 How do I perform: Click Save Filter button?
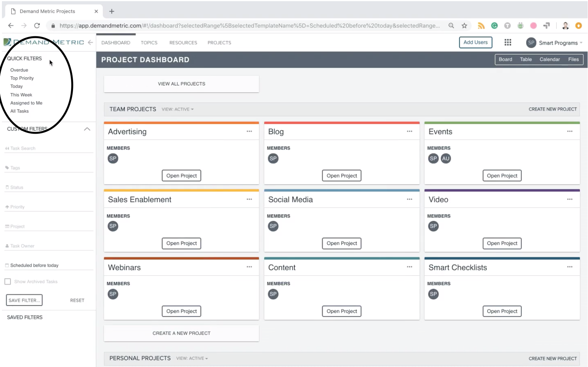click(24, 300)
